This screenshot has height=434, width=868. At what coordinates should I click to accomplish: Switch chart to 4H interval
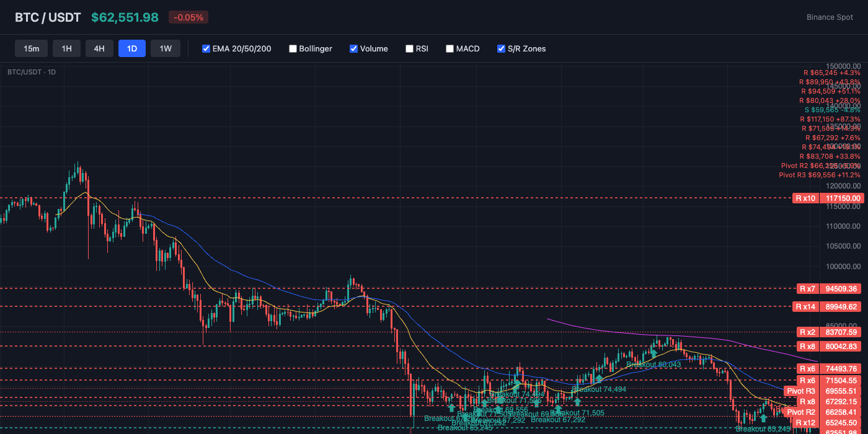coord(99,48)
